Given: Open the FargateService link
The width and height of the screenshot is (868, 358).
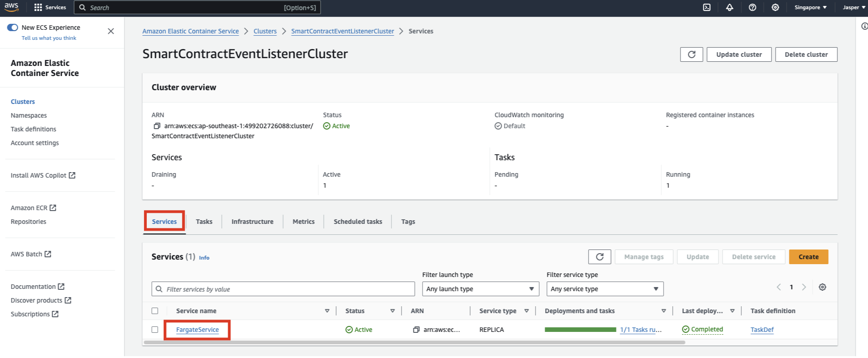Looking at the screenshot, I should (x=198, y=330).
